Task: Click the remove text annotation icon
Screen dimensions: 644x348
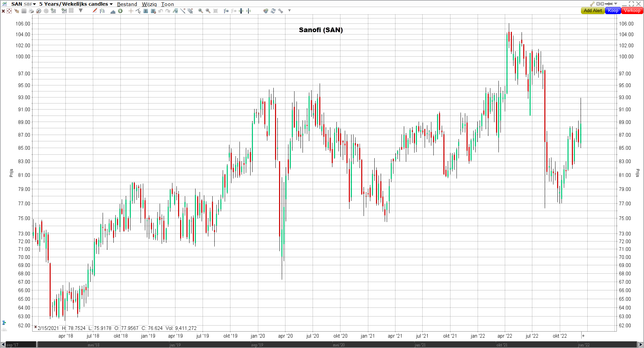Action: point(153,11)
